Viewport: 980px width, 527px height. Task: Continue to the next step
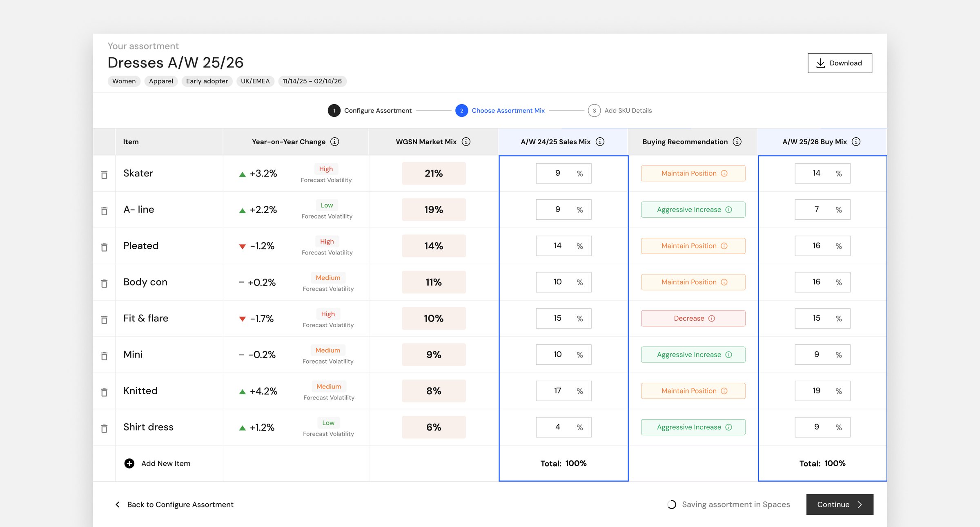840,505
